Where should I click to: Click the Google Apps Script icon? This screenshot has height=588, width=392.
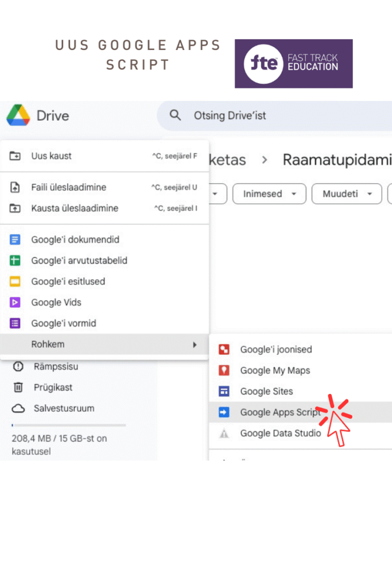coord(224,412)
